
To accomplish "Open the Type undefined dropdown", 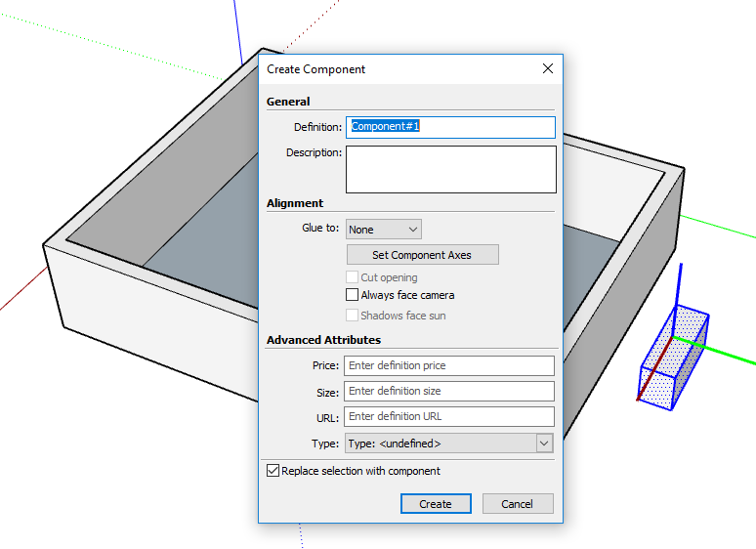I will [x=448, y=443].
